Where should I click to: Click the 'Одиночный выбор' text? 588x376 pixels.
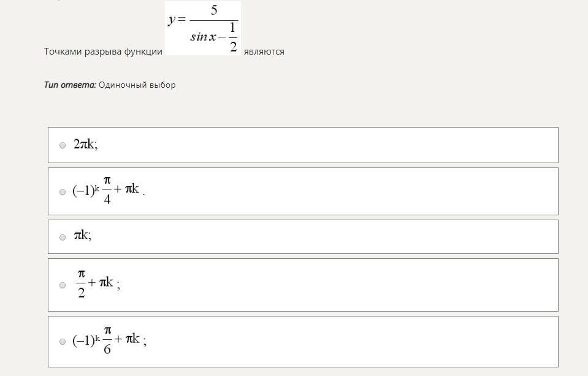coord(137,85)
